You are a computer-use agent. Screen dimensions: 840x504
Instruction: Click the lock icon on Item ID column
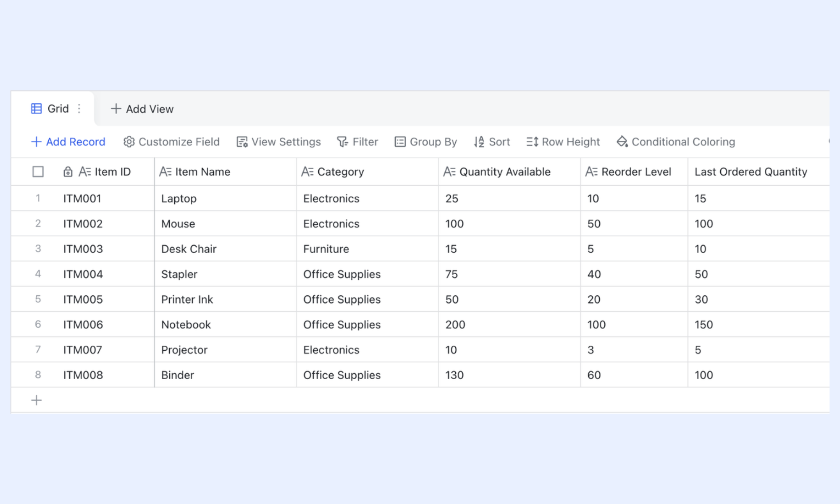click(x=68, y=172)
